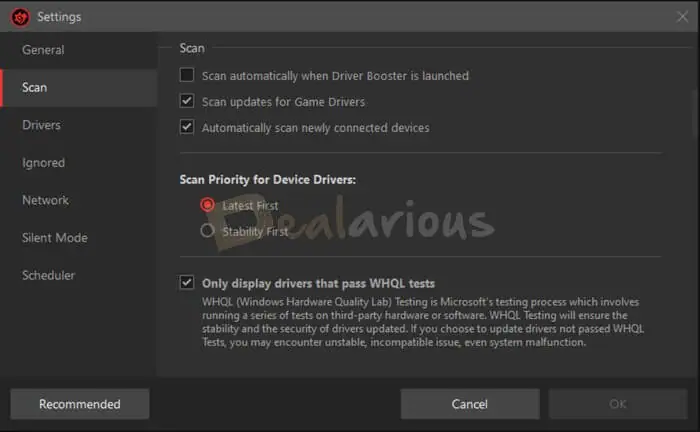The height and width of the screenshot is (432, 700).
Task: Choose Stability First radio option
Action: click(x=208, y=231)
